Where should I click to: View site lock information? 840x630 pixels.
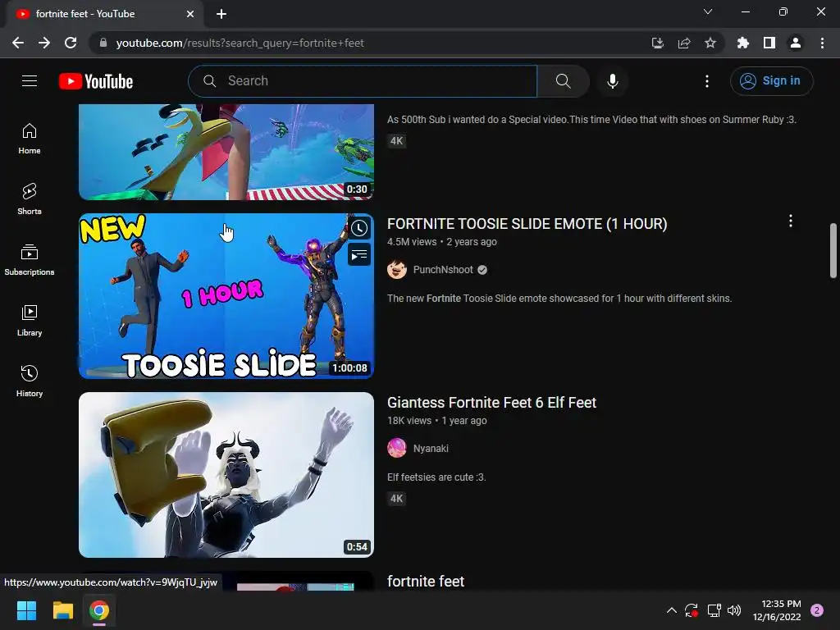[103, 43]
